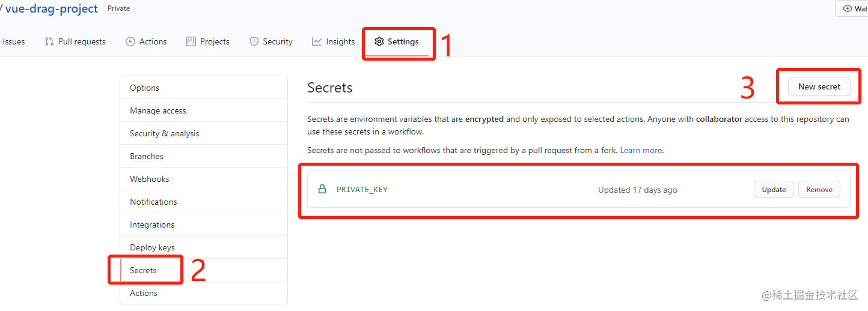Click the Projects board icon

(191, 41)
